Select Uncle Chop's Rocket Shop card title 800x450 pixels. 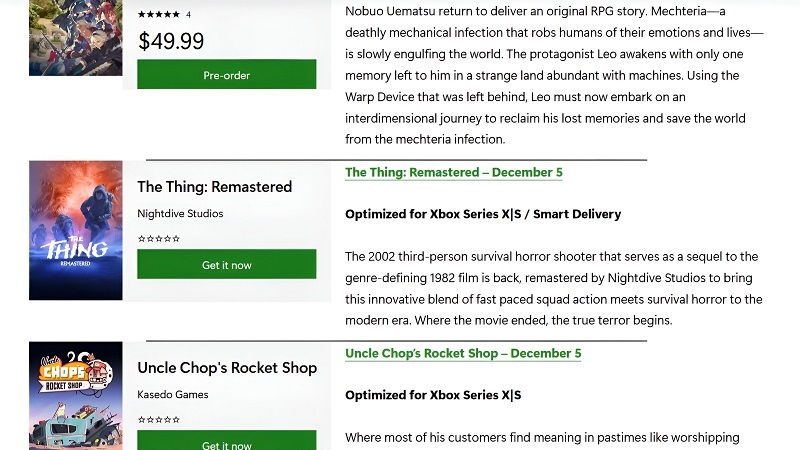227,368
